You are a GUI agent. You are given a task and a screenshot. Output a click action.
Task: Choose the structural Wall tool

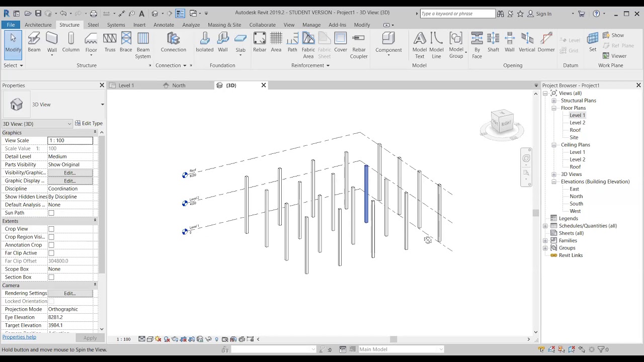(x=52, y=43)
